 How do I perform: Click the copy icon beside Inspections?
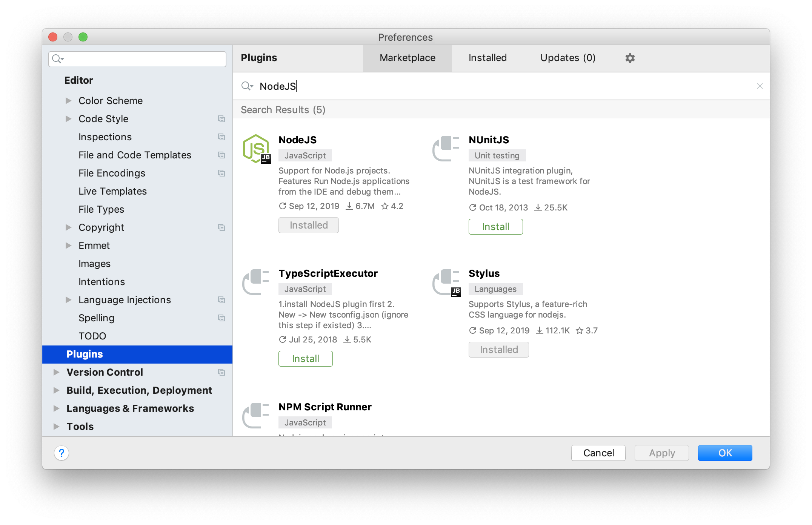pos(221,137)
